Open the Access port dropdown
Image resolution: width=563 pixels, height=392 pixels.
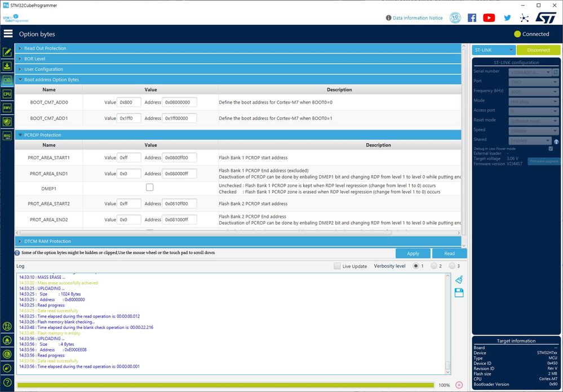(x=534, y=112)
